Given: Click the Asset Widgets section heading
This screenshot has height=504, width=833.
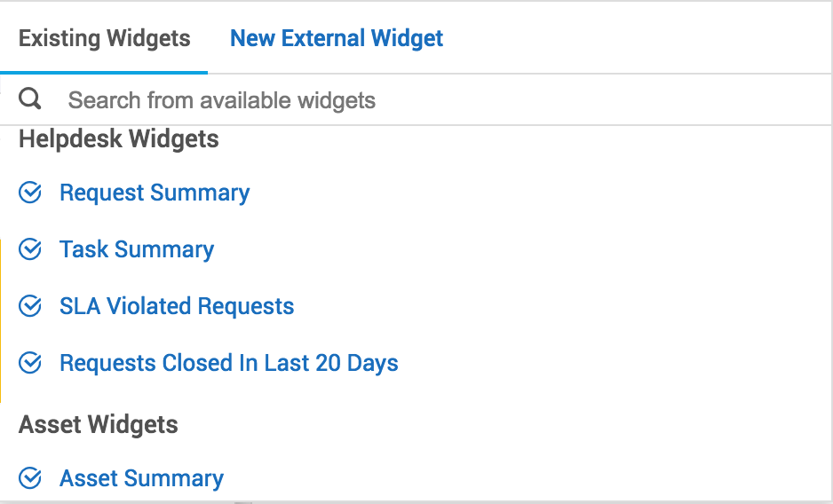Looking at the screenshot, I should 99,424.
